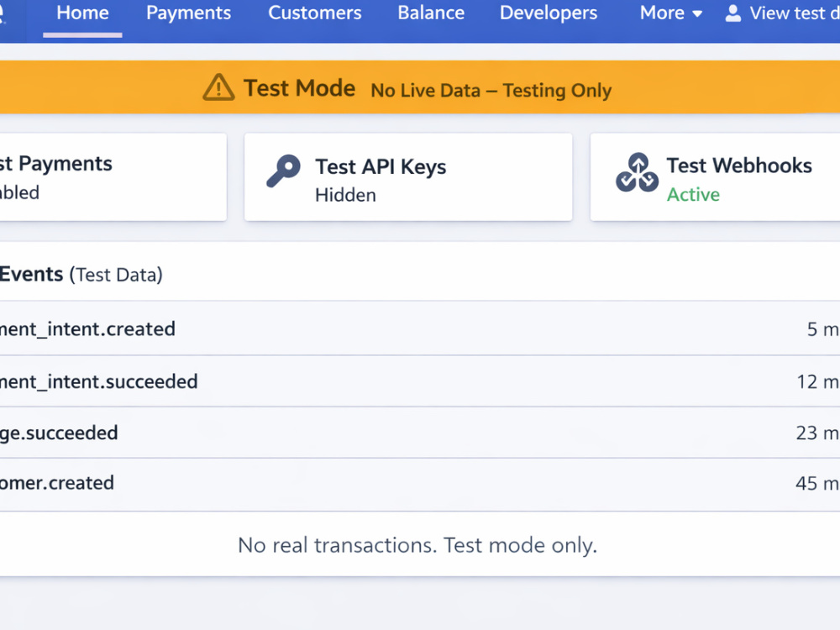840x630 pixels.
Task: Click the Test Mode warning triangle icon
Action: coord(218,87)
